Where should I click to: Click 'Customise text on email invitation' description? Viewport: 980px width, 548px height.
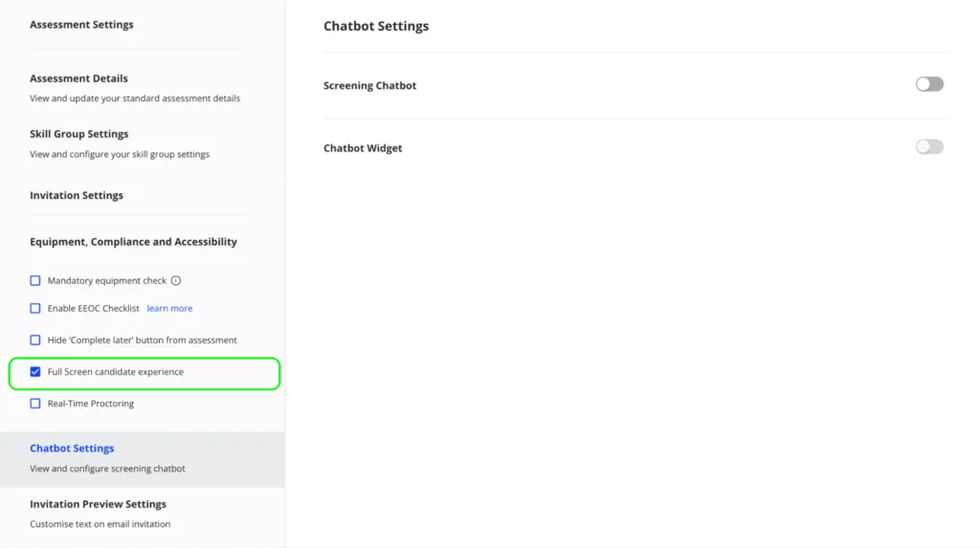coord(100,524)
